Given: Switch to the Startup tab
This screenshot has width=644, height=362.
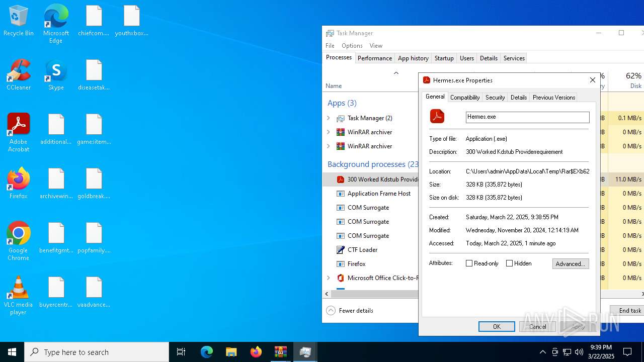Looking at the screenshot, I should pos(444,58).
